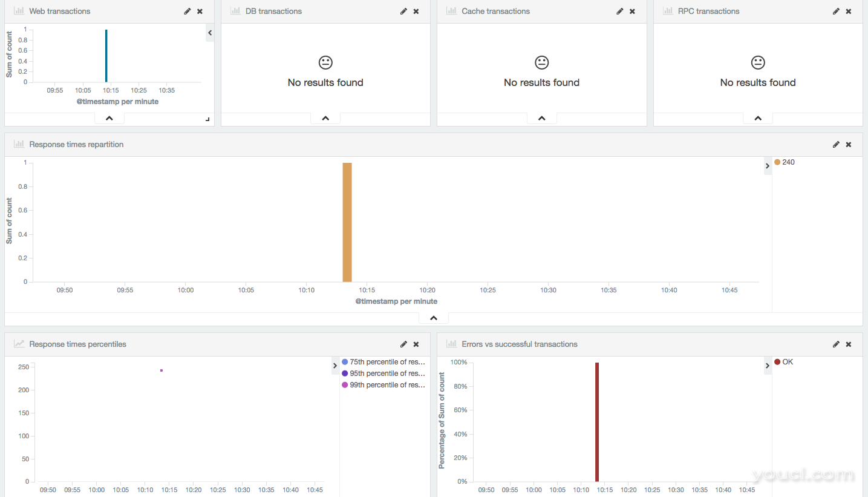Click the Errors vs successful transactions title
This screenshot has height=497, width=868.
pyautogui.click(x=520, y=344)
